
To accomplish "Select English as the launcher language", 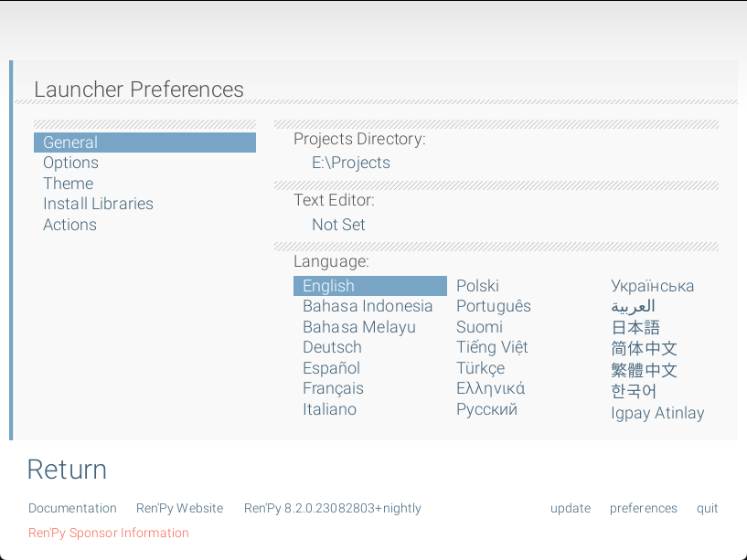I will pos(328,285).
